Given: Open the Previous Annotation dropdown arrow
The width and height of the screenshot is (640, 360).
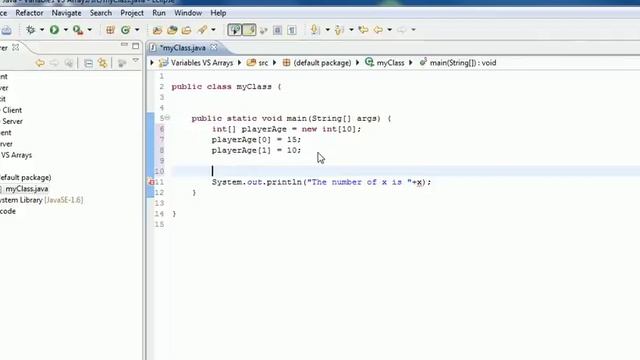Looking at the screenshot, I should click(x=351, y=30).
